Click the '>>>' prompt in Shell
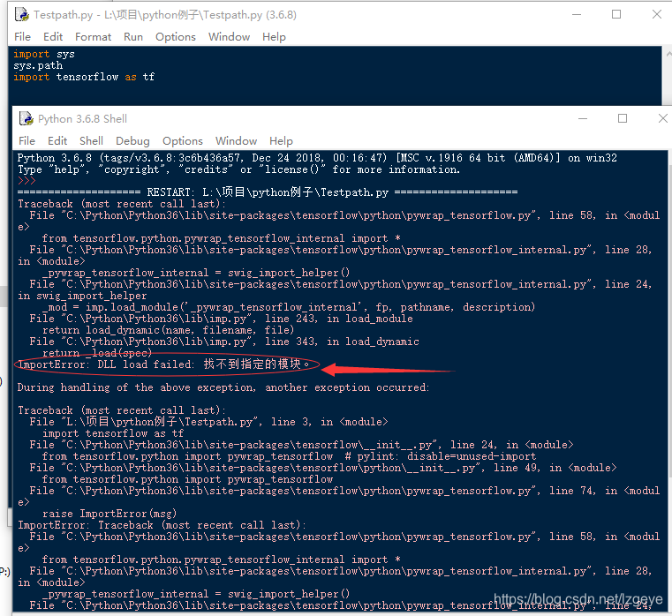Screen dimensions: 672x616 click(26, 181)
